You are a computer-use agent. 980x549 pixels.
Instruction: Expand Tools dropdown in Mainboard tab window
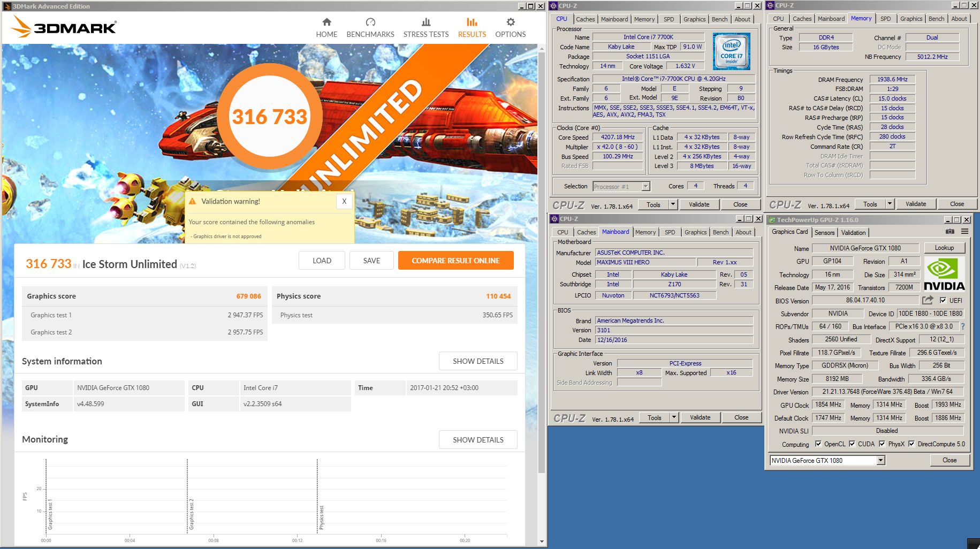(x=674, y=417)
